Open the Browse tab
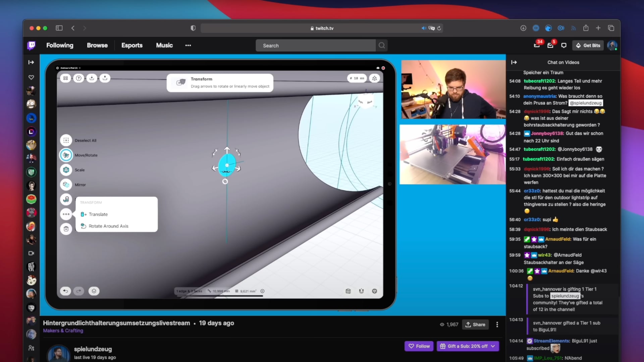The height and width of the screenshot is (362, 644). tap(97, 45)
